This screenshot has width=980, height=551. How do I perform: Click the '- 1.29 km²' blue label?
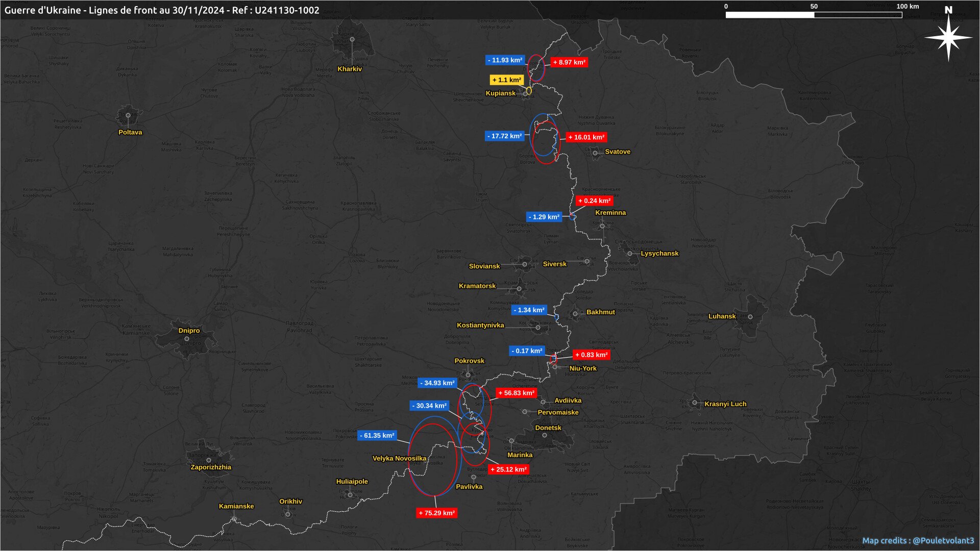pyautogui.click(x=544, y=217)
